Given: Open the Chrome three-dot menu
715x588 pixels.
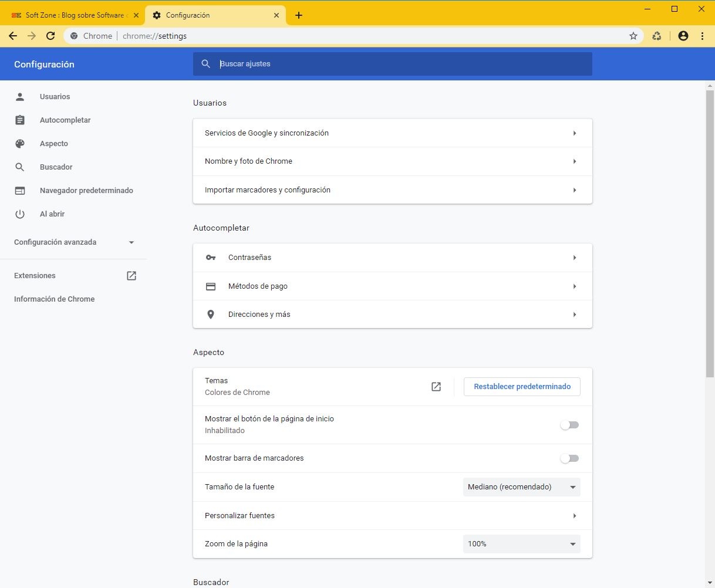Looking at the screenshot, I should pos(702,36).
